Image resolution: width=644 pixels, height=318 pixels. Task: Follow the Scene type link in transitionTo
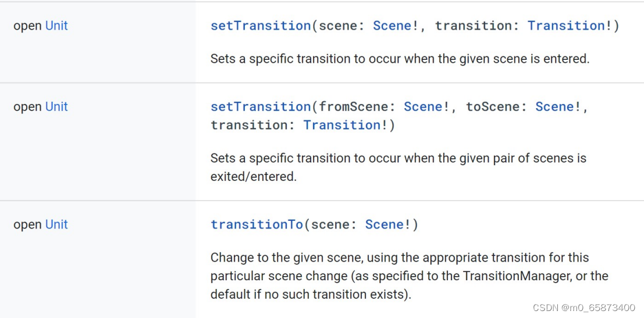[385, 224]
